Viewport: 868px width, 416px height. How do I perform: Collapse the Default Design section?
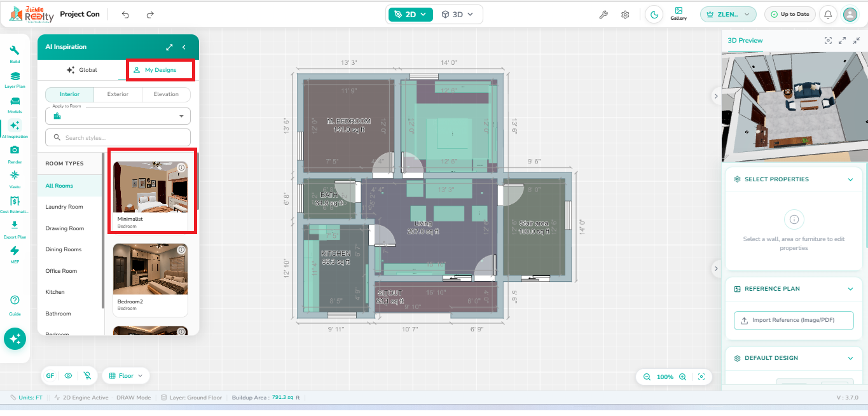[x=850, y=358]
